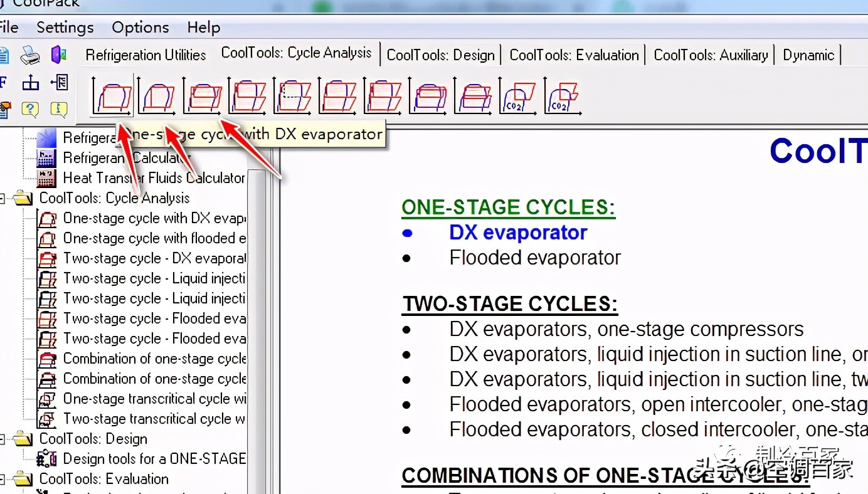Open the yellow question mark help bubble

tap(30, 110)
